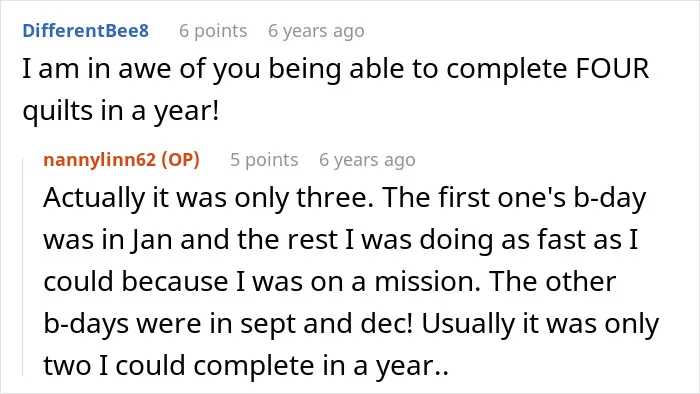Click the word mission in the reply
700x394 pixels.
pos(427,282)
